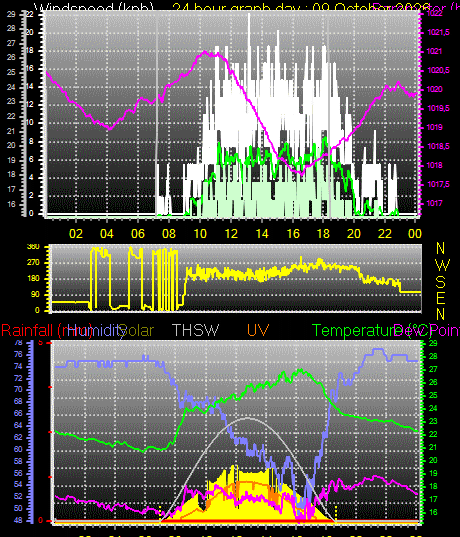Click the blue 78 humidity axis value
460x537 pixels.
pos(18,342)
